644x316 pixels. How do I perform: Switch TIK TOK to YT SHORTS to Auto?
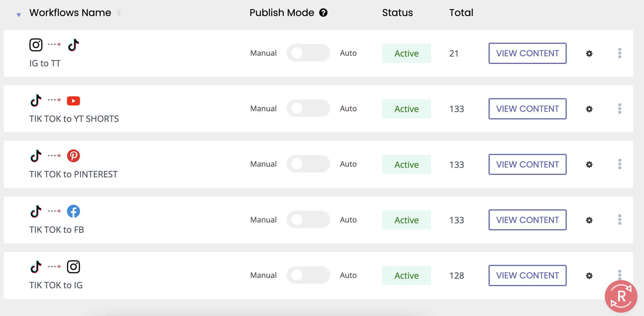(308, 109)
